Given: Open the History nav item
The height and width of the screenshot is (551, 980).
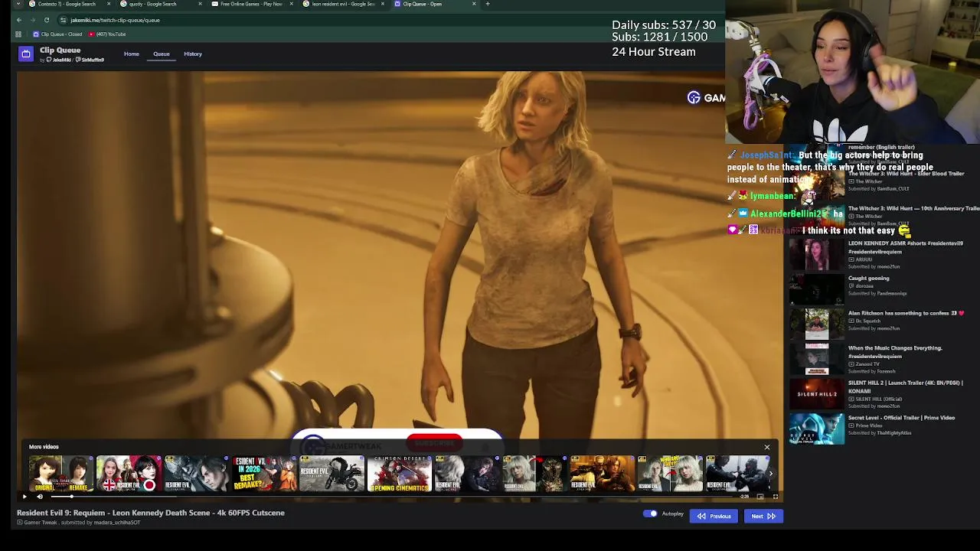Looking at the screenshot, I should [x=193, y=54].
